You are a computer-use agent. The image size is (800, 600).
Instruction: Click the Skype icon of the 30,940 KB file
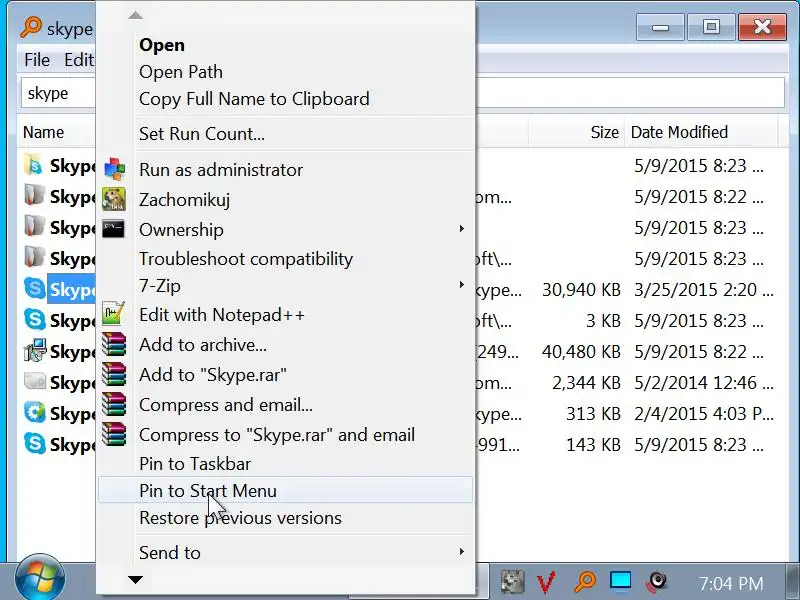(x=35, y=289)
